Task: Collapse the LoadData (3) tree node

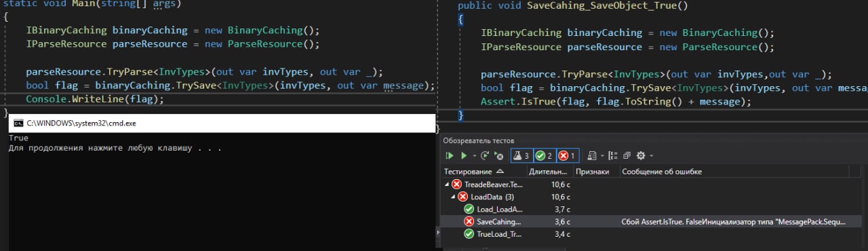Action: pos(453,197)
